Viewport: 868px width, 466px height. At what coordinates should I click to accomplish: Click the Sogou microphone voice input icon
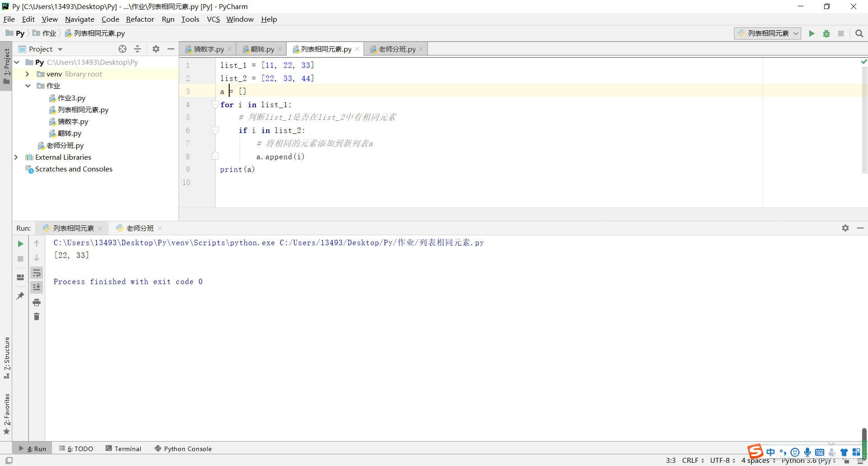(x=807, y=452)
